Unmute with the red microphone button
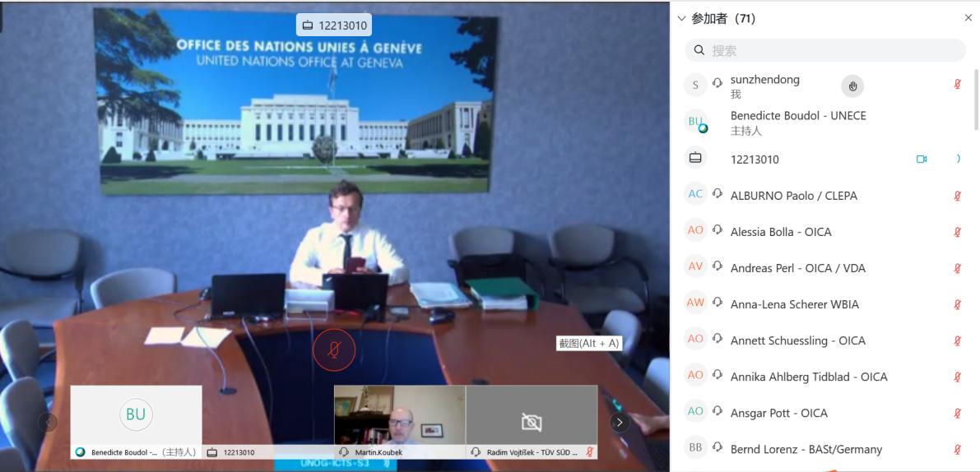Viewport: 980px width, 472px height. coord(333,351)
